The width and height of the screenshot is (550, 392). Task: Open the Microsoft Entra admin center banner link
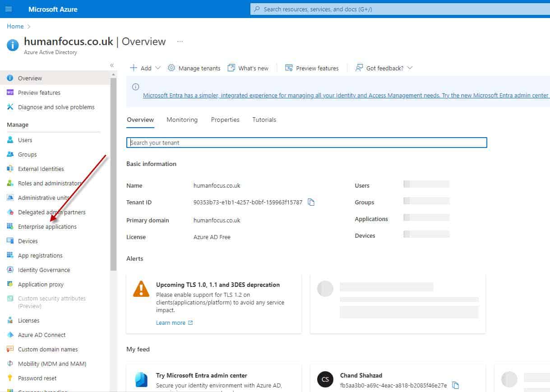pyautogui.click(x=345, y=96)
